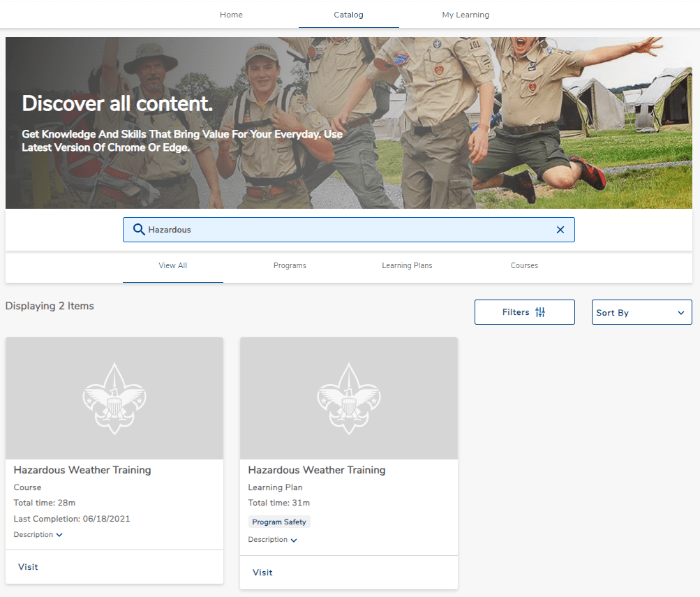The height and width of the screenshot is (597, 700).
Task: Switch to the Courses tab
Action: tap(524, 266)
